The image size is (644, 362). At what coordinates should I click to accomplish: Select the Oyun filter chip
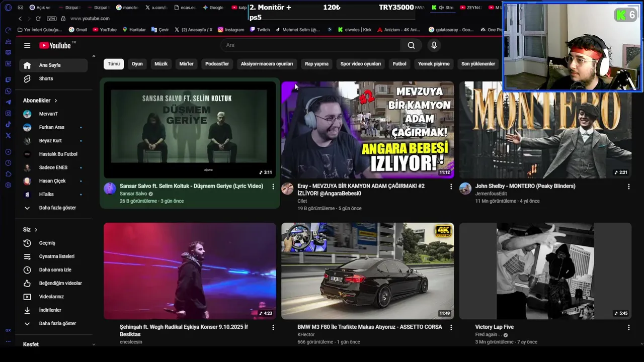point(137,64)
